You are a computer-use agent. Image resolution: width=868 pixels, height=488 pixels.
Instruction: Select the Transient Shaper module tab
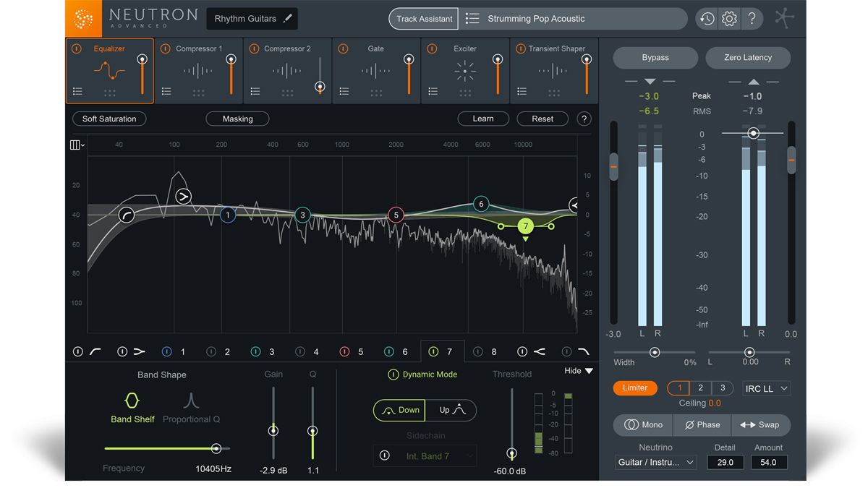553,69
